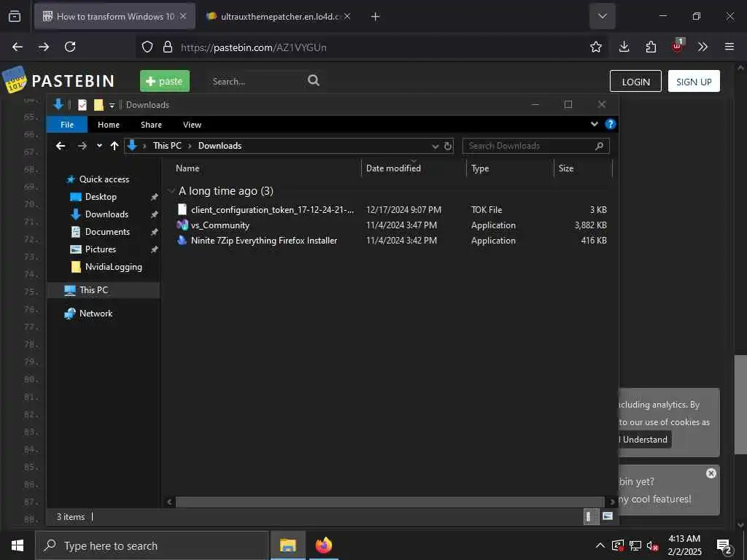The image size is (747, 560).
Task: Click the tracking protection shield icon
Action: pyautogui.click(x=147, y=47)
